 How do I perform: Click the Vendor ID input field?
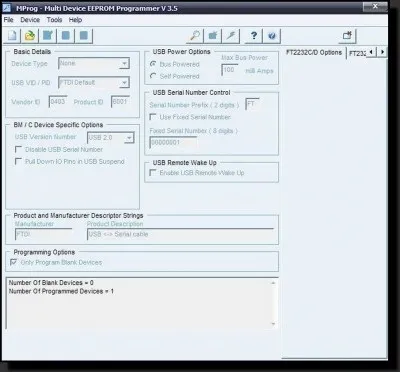coord(58,102)
